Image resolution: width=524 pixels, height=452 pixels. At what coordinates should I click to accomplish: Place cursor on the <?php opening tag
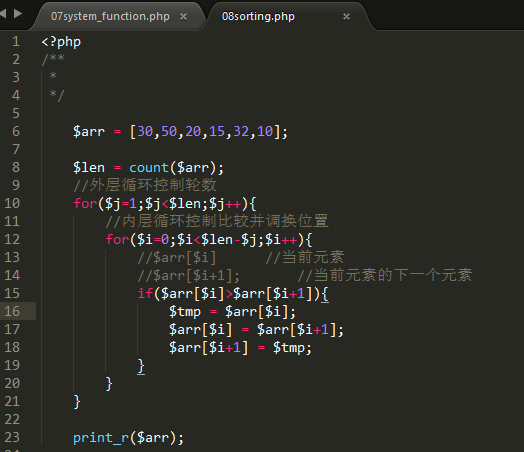click(61, 42)
